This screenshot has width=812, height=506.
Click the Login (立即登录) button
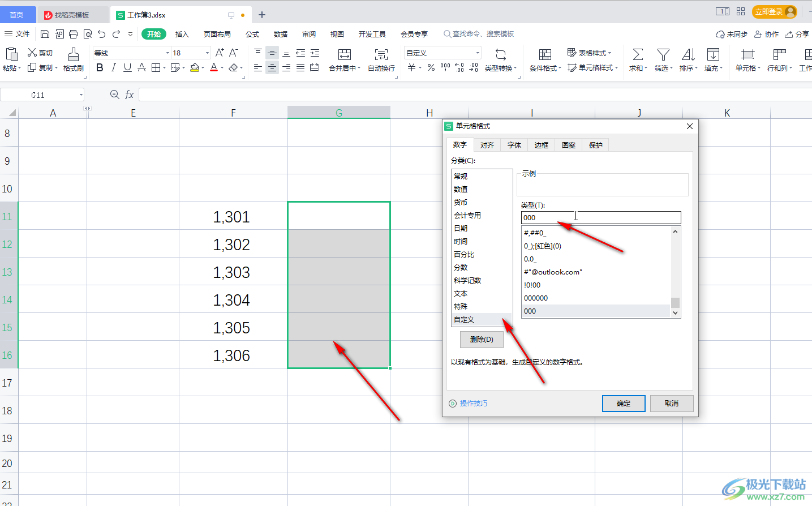click(775, 11)
